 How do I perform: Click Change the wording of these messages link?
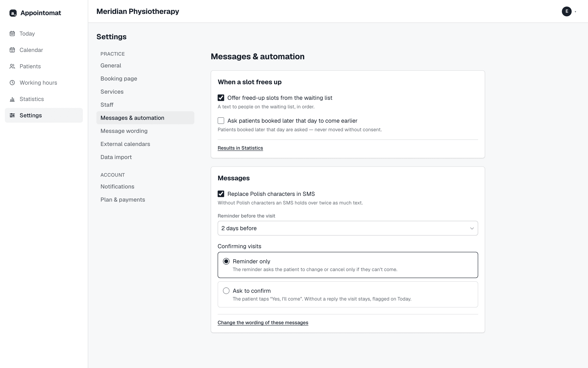(263, 322)
